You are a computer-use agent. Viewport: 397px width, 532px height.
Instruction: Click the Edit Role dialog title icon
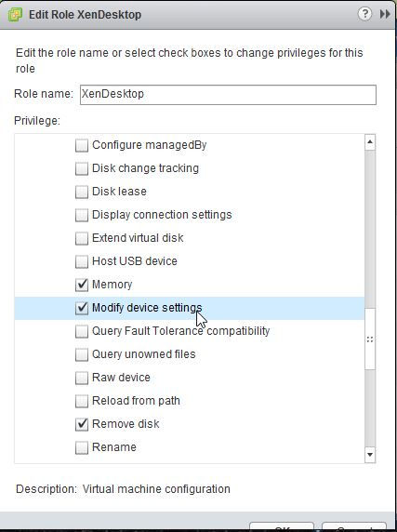(15, 15)
